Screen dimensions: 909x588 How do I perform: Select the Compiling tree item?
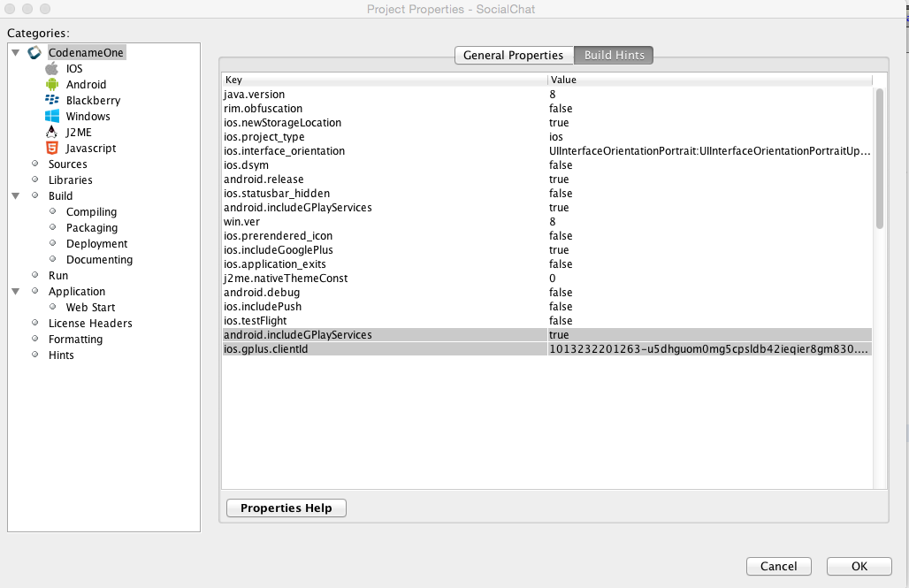pyautogui.click(x=91, y=212)
